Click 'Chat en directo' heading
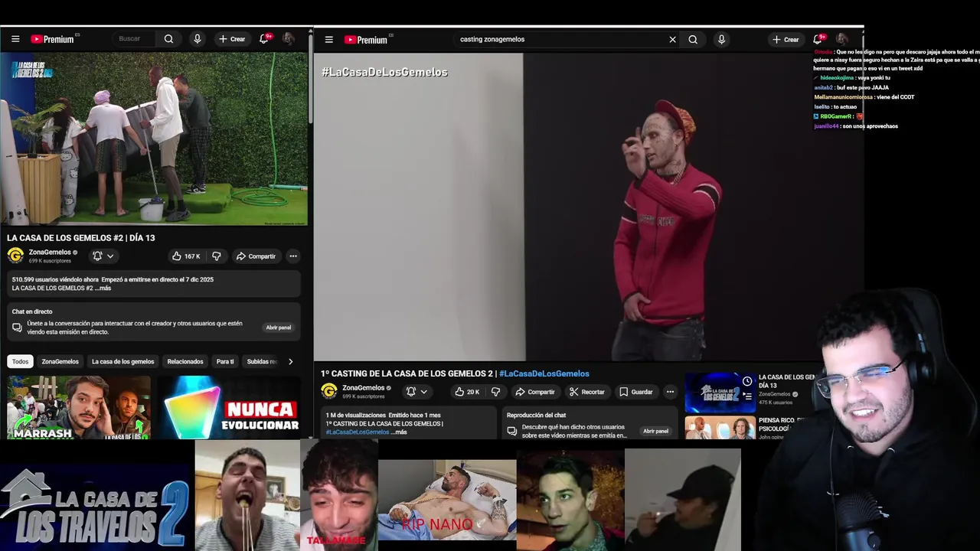 tap(32, 311)
